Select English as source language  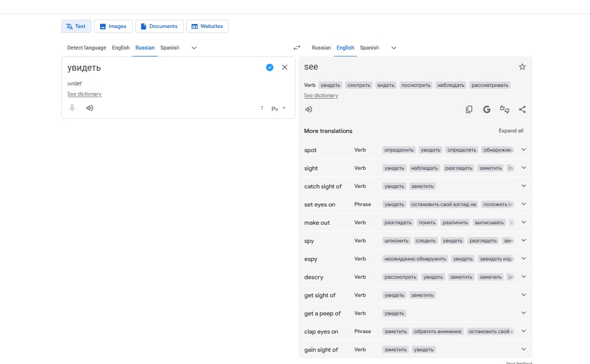pos(121,48)
